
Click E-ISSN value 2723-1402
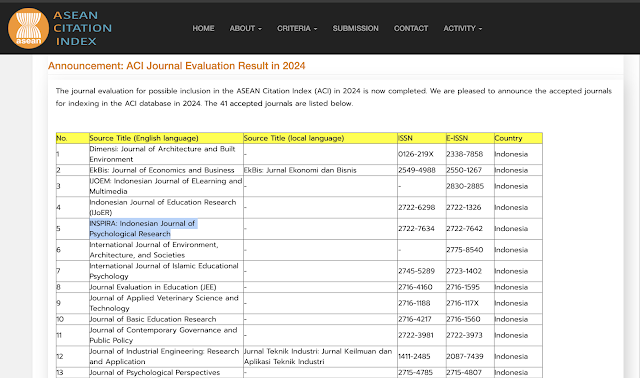coord(464,271)
